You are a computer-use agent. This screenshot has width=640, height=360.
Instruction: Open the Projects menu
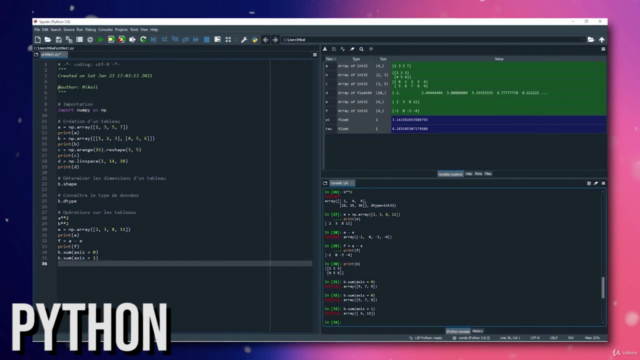coord(121,30)
